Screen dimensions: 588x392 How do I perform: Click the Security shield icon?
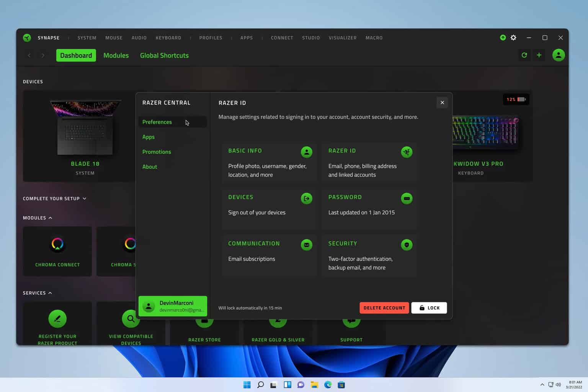(407, 245)
